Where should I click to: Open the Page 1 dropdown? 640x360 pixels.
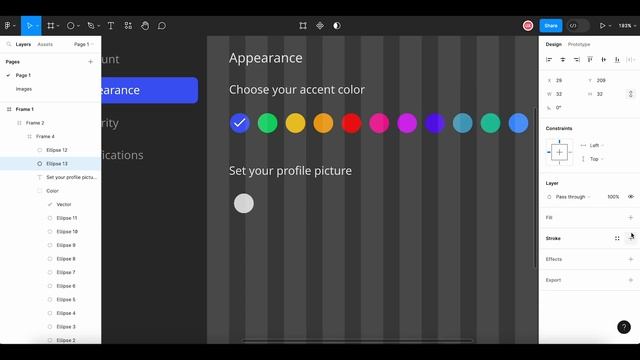[x=84, y=44]
